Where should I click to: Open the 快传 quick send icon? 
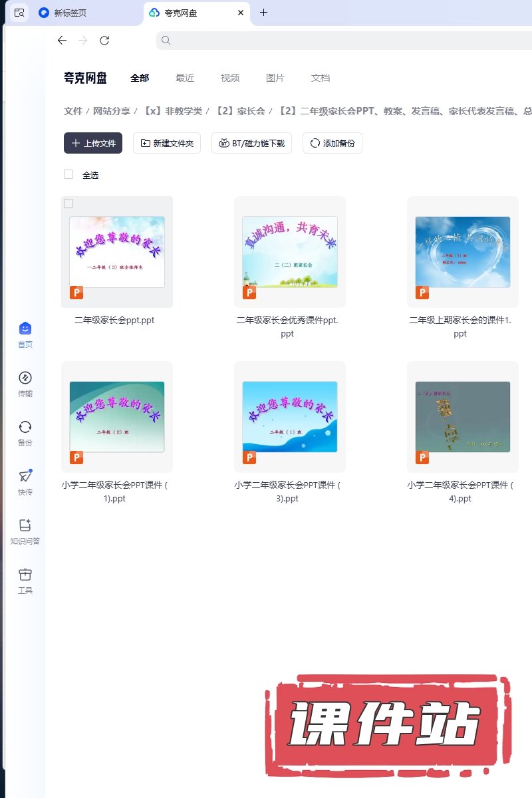coord(25,477)
